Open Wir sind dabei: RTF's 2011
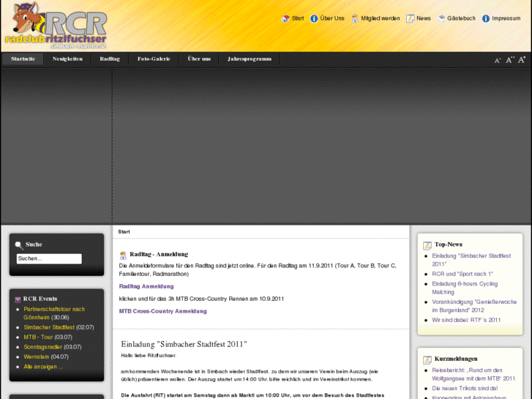The image size is (532, 399). click(466, 320)
